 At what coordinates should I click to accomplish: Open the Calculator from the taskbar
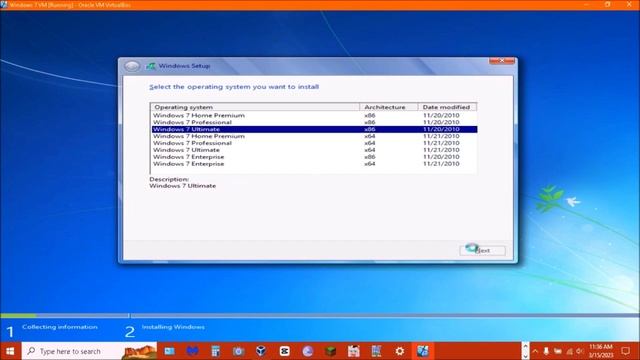pos(216,351)
